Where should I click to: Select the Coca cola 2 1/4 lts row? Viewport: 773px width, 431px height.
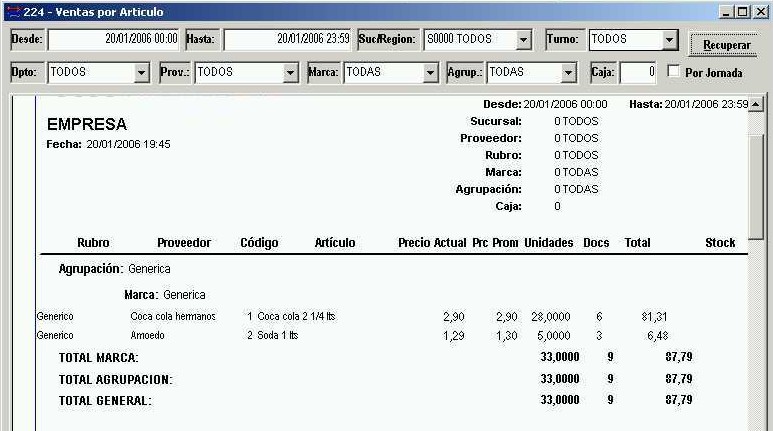click(296, 316)
